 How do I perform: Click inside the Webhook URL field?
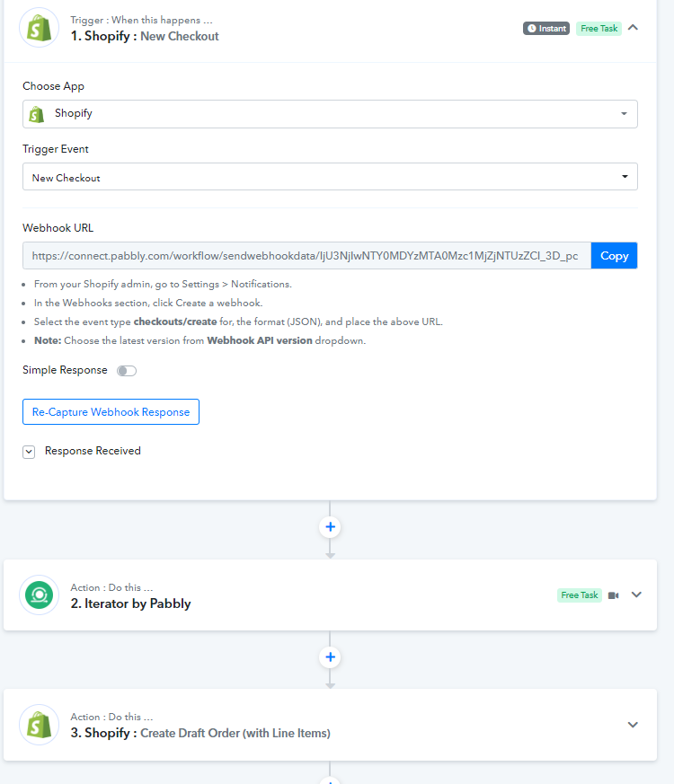coord(306,256)
